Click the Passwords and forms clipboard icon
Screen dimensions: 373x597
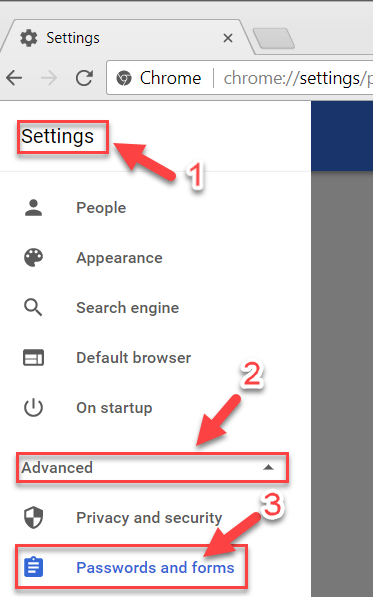(x=33, y=567)
